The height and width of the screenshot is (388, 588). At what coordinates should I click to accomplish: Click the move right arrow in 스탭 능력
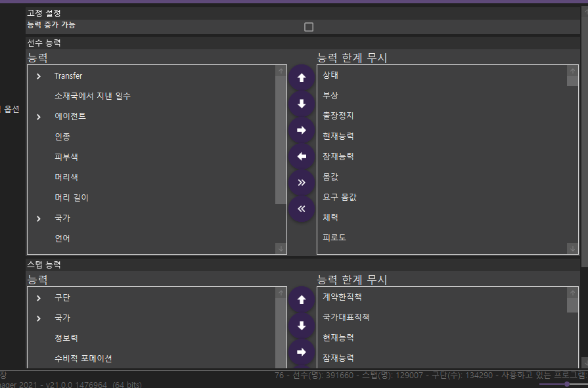[302, 352]
